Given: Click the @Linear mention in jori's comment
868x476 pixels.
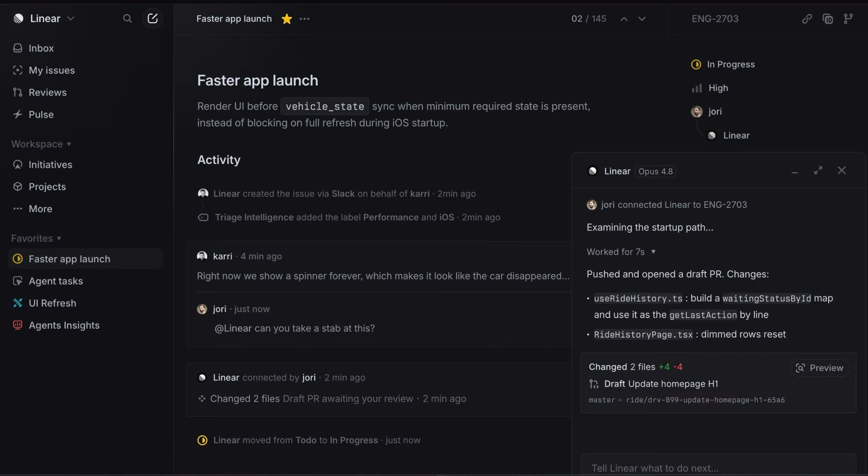Looking at the screenshot, I should click(x=233, y=329).
